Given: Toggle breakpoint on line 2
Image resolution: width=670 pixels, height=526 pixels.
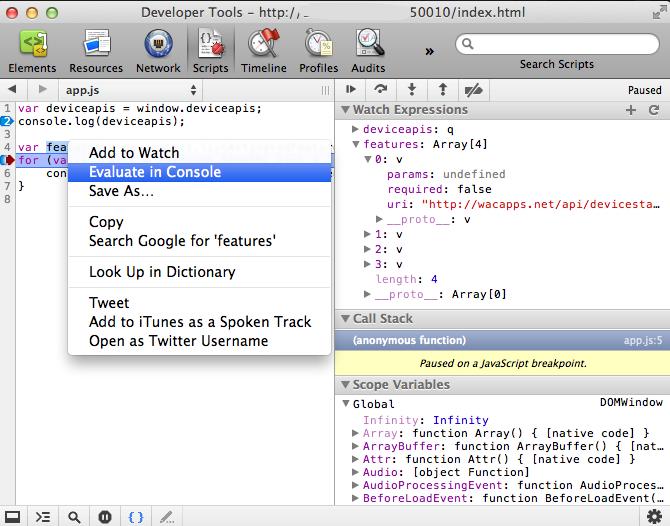Looking at the screenshot, I should point(7,121).
